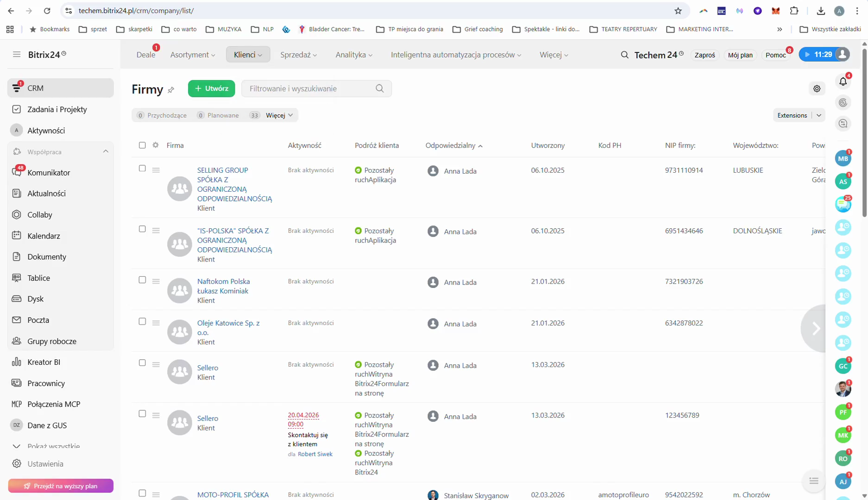Open browser extensions puzzle icon
The image size is (868, 500).
794,11
